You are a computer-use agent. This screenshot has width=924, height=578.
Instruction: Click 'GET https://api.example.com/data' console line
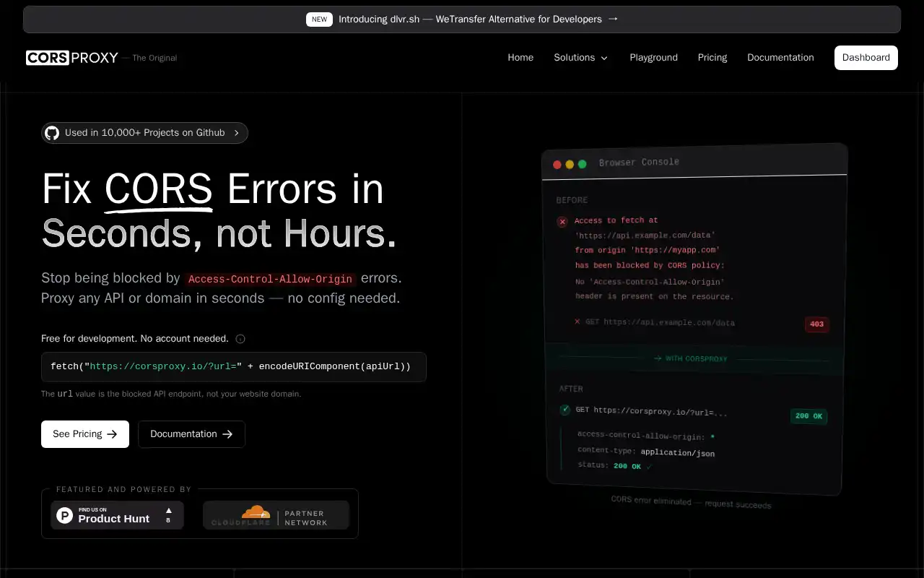[x=660, y=322]
